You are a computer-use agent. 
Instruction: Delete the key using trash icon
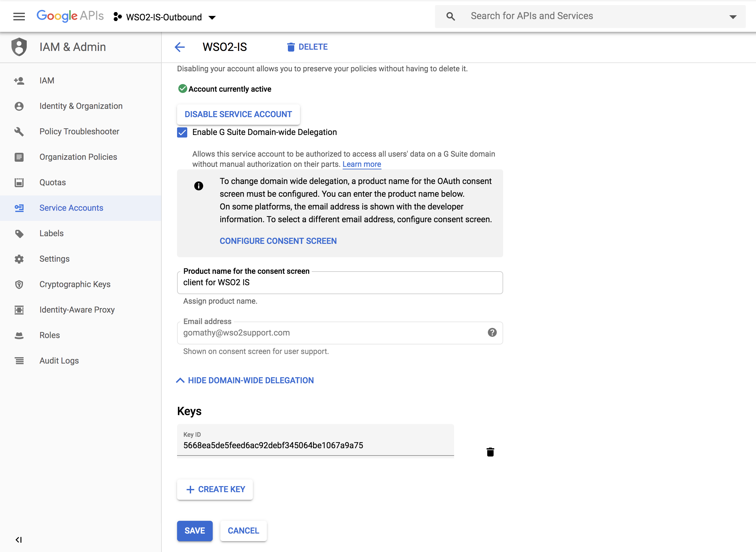[x=490, y=452]
